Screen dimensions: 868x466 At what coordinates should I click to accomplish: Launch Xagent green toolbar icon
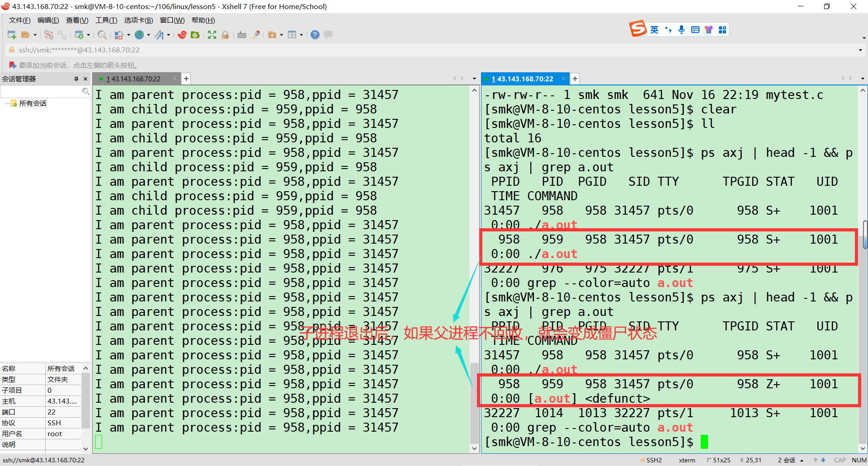coord(195,35)
